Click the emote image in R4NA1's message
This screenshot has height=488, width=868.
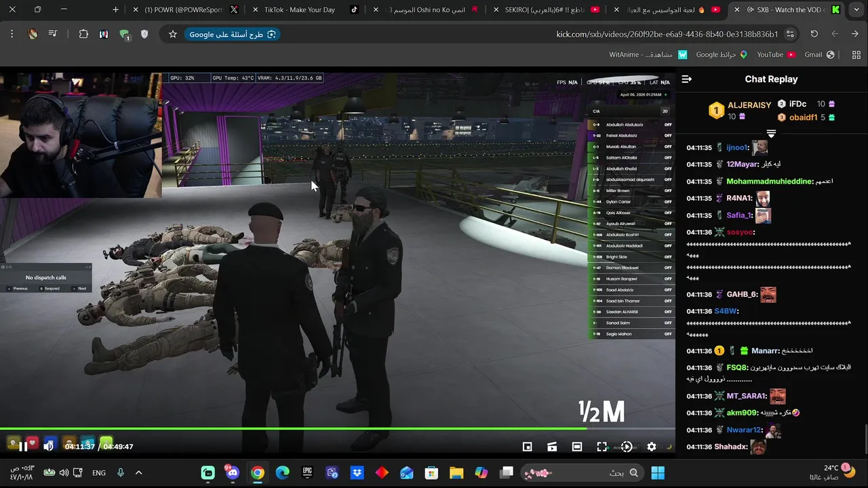(763, 199)
